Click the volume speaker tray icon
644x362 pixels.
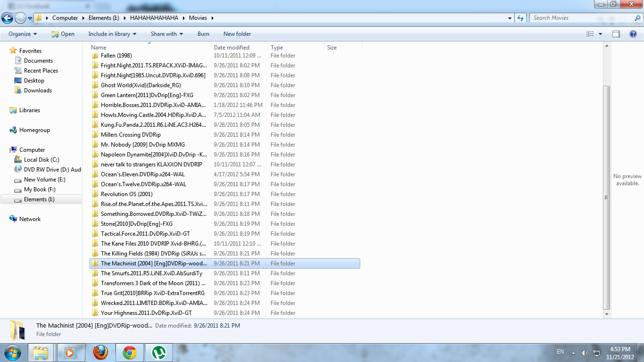(585, 353)
